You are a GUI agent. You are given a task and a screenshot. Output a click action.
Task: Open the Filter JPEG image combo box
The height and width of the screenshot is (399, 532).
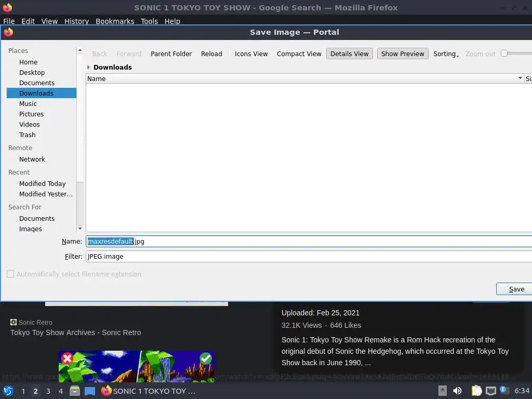309,257
